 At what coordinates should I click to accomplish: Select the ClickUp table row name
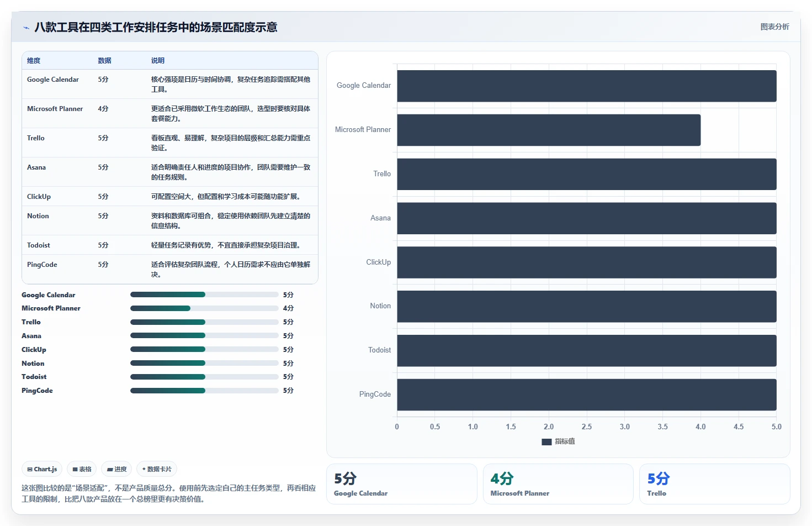39,197
